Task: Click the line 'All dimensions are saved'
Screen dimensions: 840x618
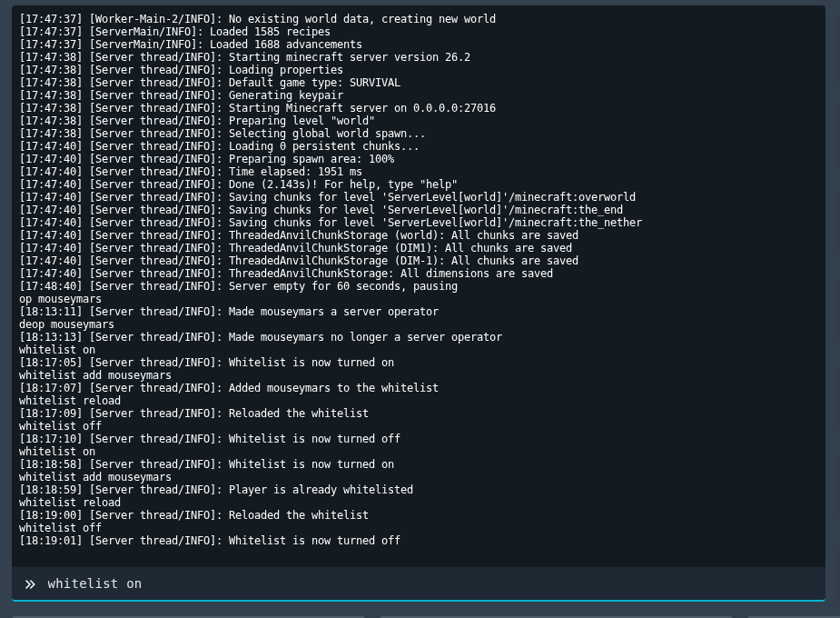Action: [x=286, y=274]
